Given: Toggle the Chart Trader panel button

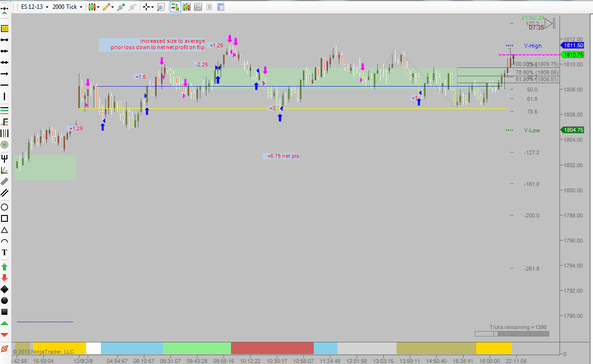Looking at the screenshot, I should 175,7.
